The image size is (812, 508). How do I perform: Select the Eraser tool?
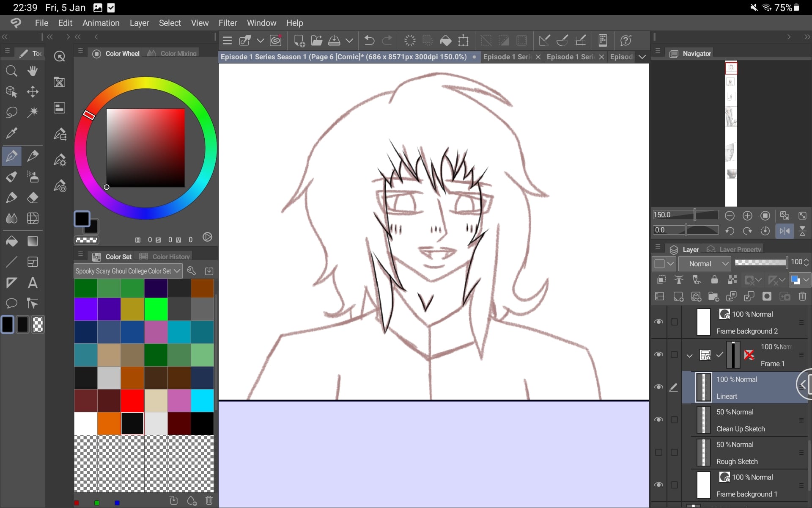[33, 198]
